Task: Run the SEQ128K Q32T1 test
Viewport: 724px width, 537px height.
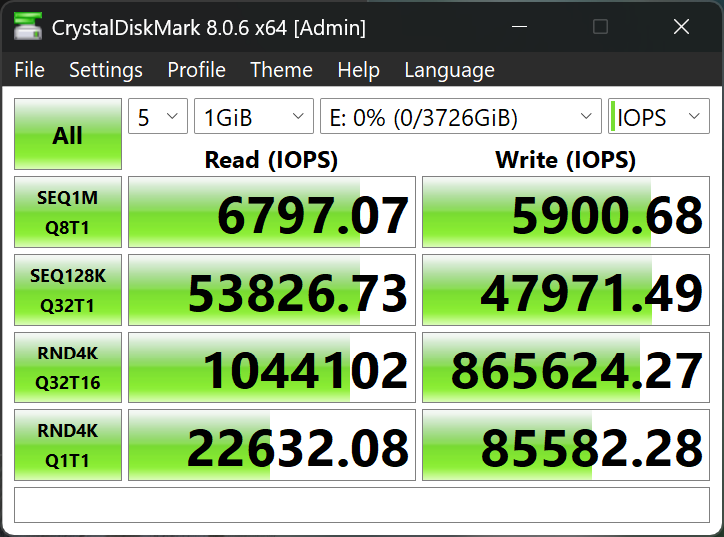Action: pos(68,290)
